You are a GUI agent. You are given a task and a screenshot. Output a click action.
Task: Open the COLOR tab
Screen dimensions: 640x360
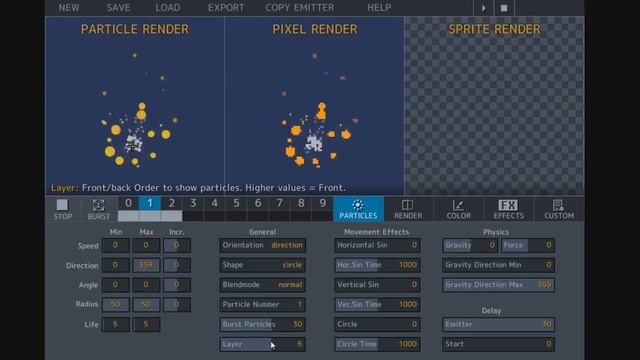click(458, 209)
